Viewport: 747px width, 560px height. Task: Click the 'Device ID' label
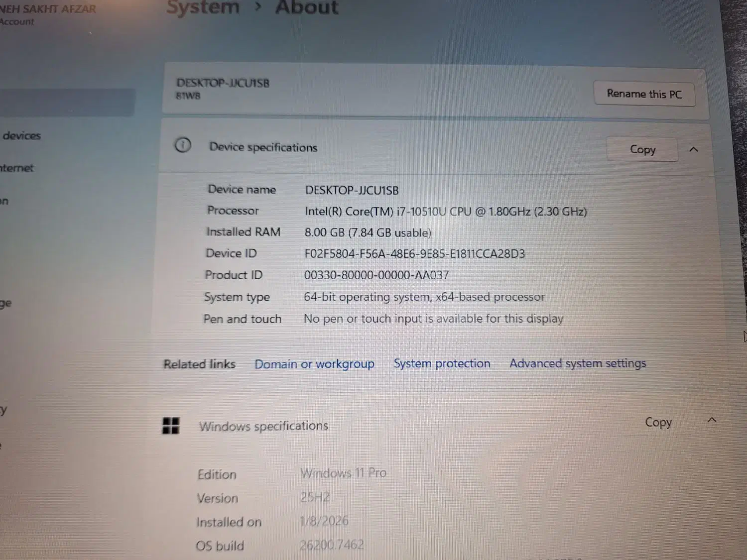pyautogui.click(x=232, y=253)
